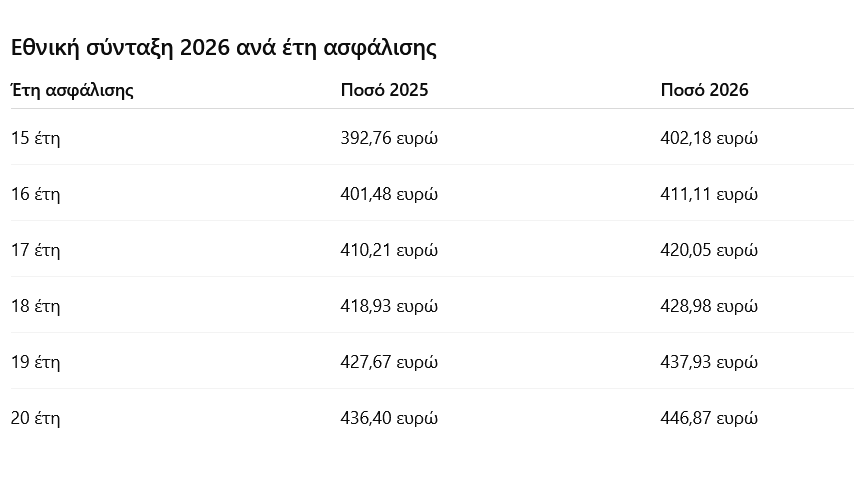Select the '17 έτη' row label
This screenshot has width=854, height=489.
click(x=36, y=250)
